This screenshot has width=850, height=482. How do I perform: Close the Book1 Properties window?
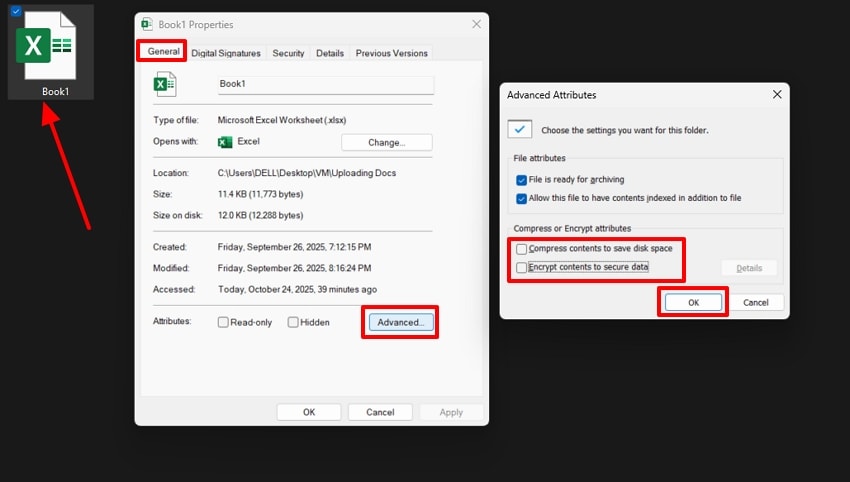476,24
